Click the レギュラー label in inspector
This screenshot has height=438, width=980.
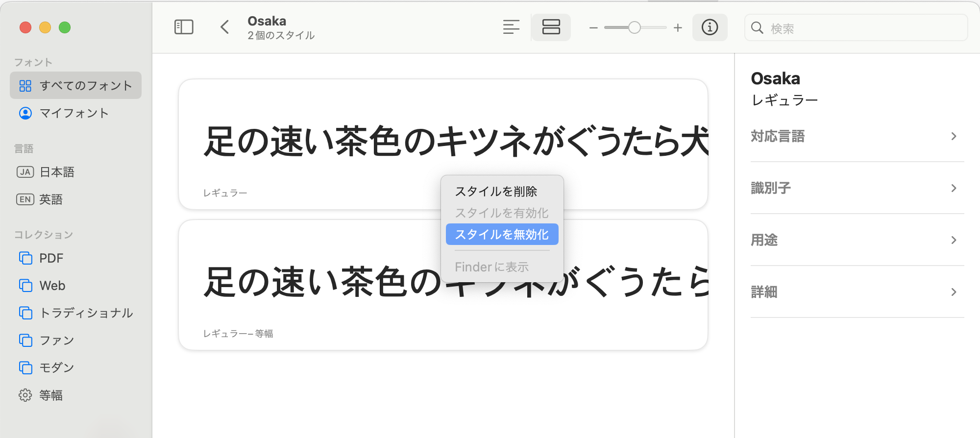pos(784,100)
